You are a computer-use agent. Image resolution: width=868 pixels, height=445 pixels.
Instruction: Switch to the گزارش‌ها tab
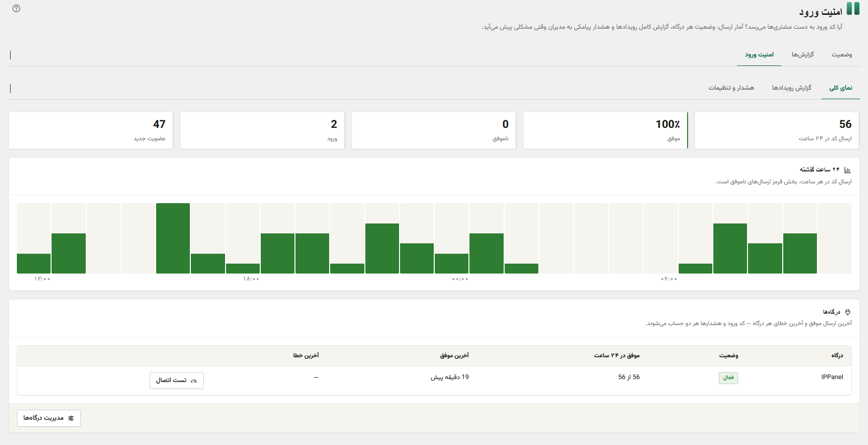pos(803,55)
